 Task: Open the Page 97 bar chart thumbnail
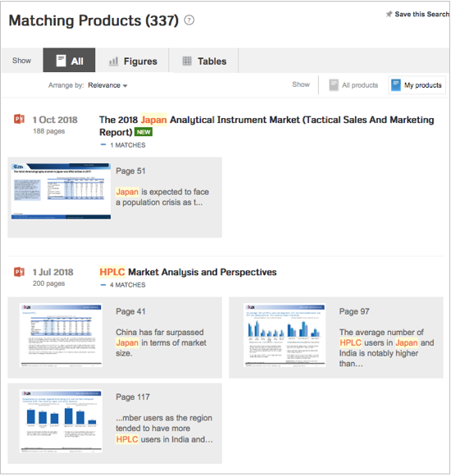pos(285,335)
